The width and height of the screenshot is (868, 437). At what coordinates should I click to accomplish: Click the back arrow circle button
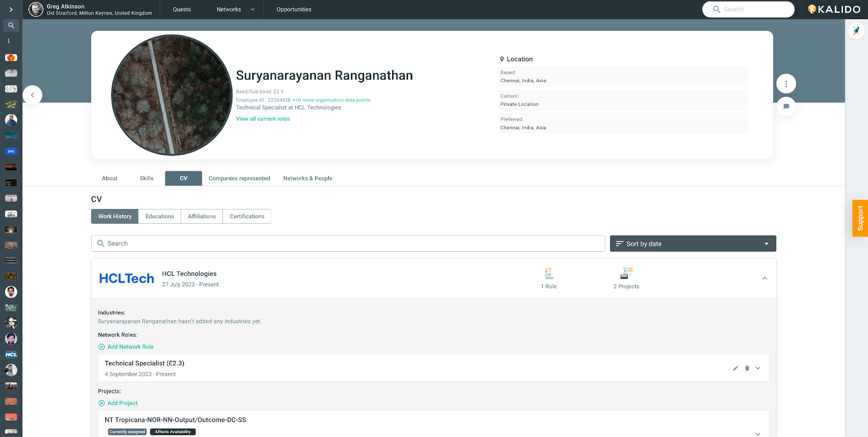coord(33,95)
